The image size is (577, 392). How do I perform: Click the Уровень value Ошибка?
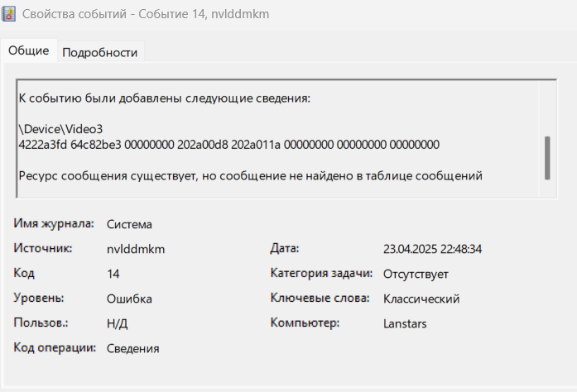click(129, 299)
